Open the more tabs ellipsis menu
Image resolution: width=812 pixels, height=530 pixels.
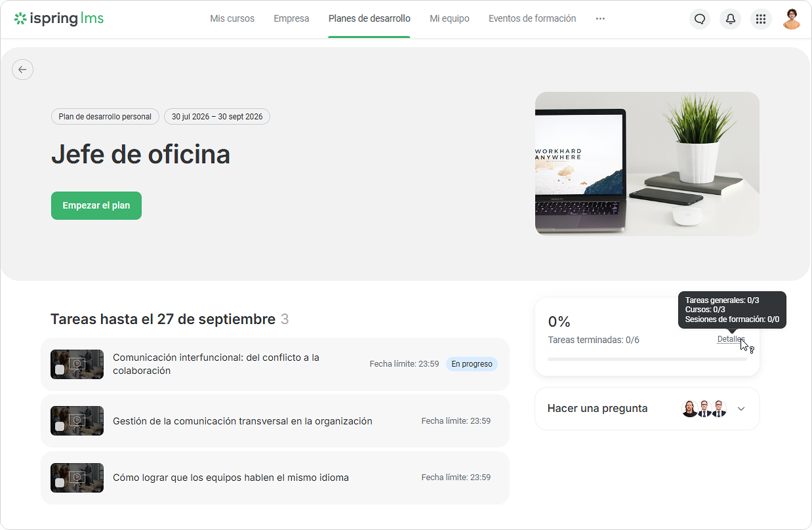[600, 18]
